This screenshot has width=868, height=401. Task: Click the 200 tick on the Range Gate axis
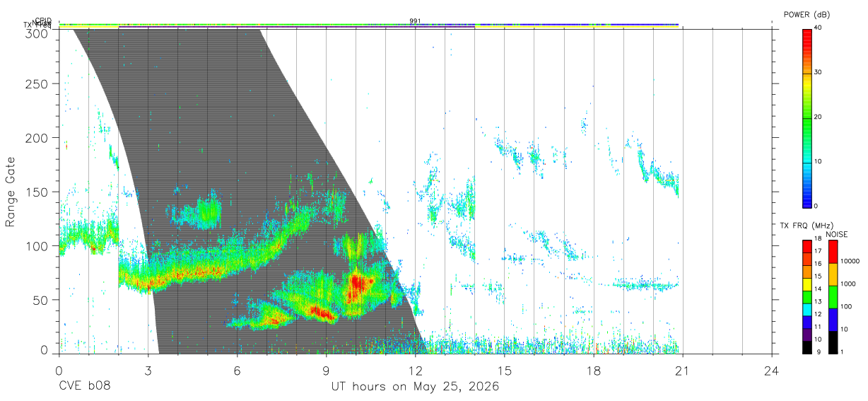click(x=37, y=138)
